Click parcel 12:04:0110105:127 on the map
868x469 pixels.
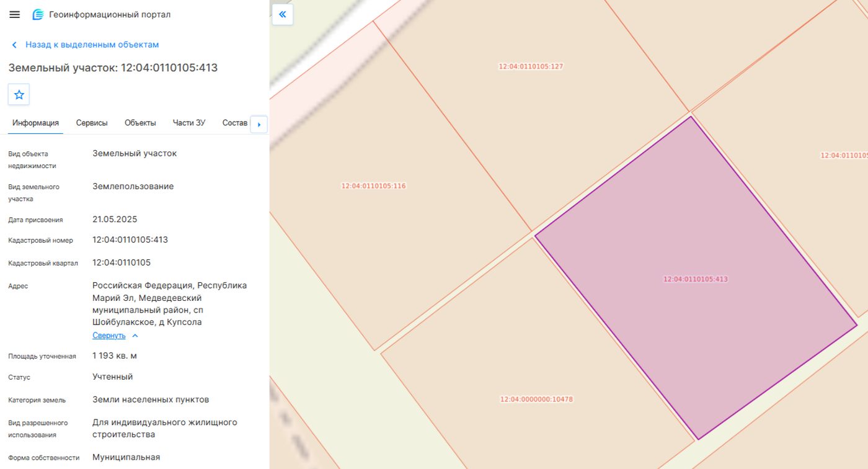(531, 66)
